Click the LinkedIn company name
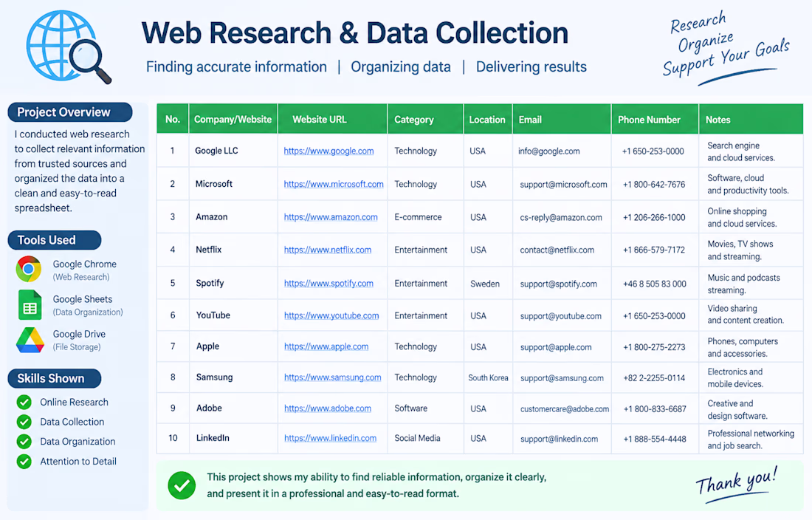812x520 pixels. pyautogui.click(x=213, y=438)
